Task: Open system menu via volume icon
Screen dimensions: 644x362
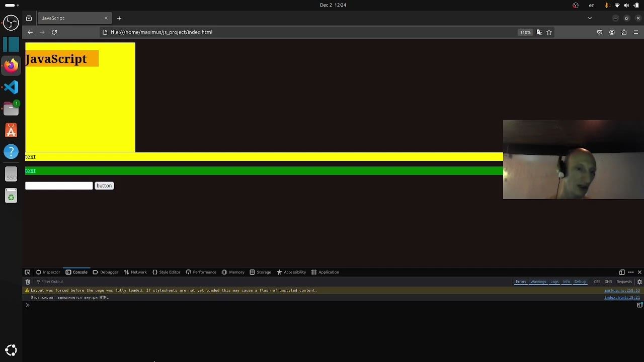Action: click(626, 5)
